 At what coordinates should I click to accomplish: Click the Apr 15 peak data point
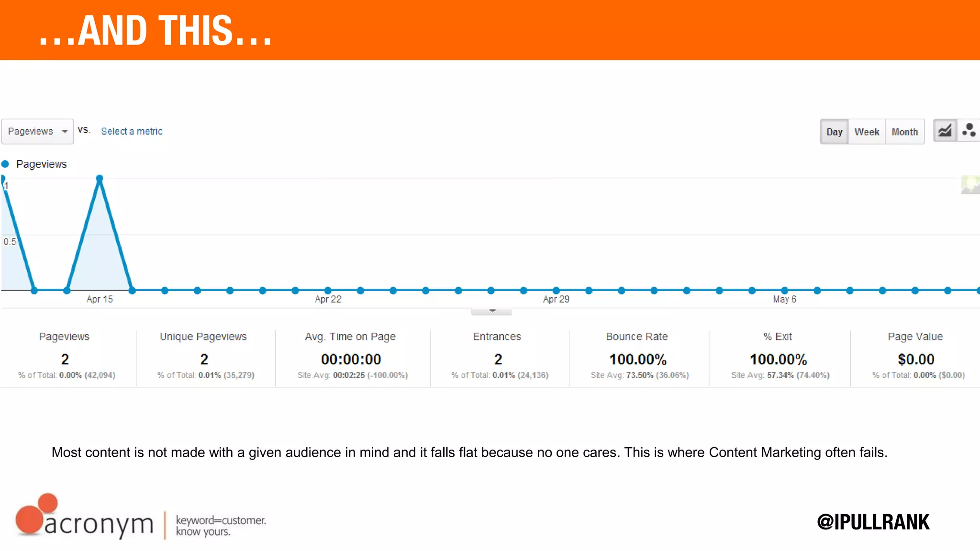tap(100, 179)
